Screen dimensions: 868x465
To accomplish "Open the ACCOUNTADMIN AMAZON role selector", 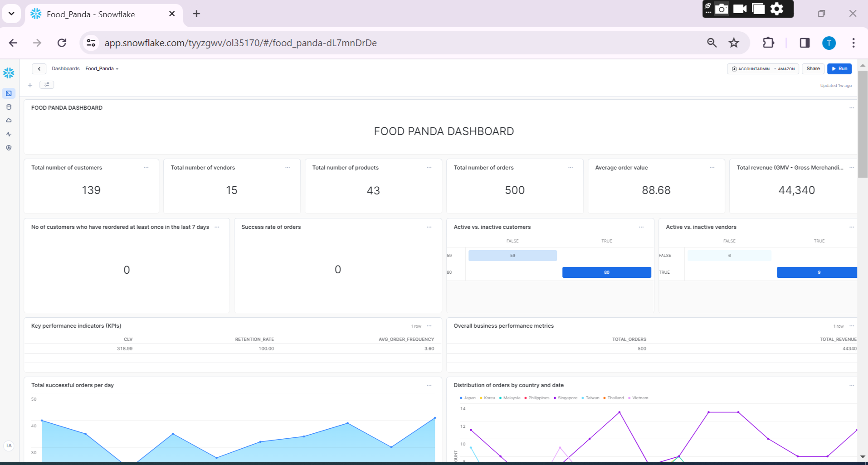I will click(763, 69).
